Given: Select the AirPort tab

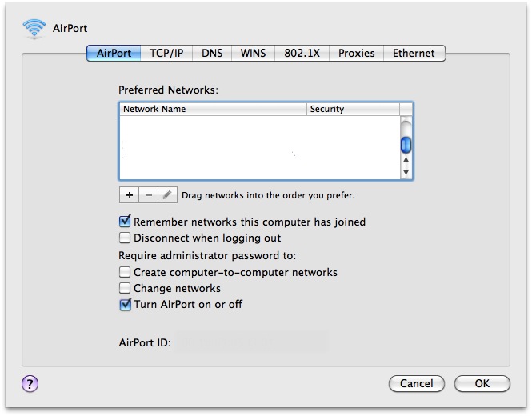Looking at the screenshot, I should coord(114,54).
